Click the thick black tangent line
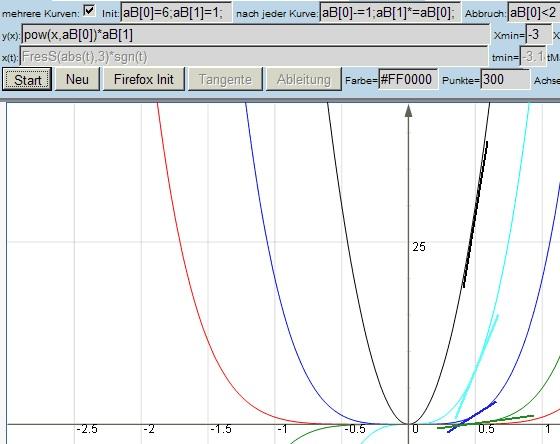 (x=475, y=214)
